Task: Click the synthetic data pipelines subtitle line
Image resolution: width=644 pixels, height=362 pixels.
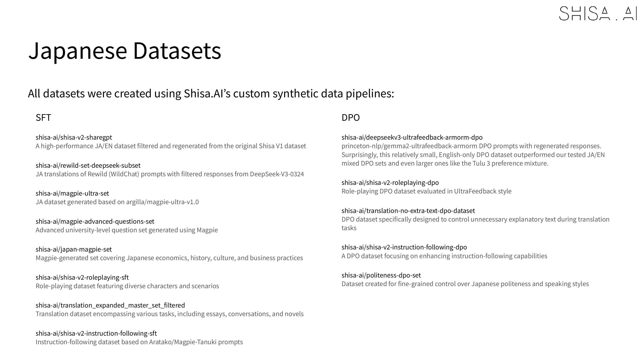Action: (211, 94)
